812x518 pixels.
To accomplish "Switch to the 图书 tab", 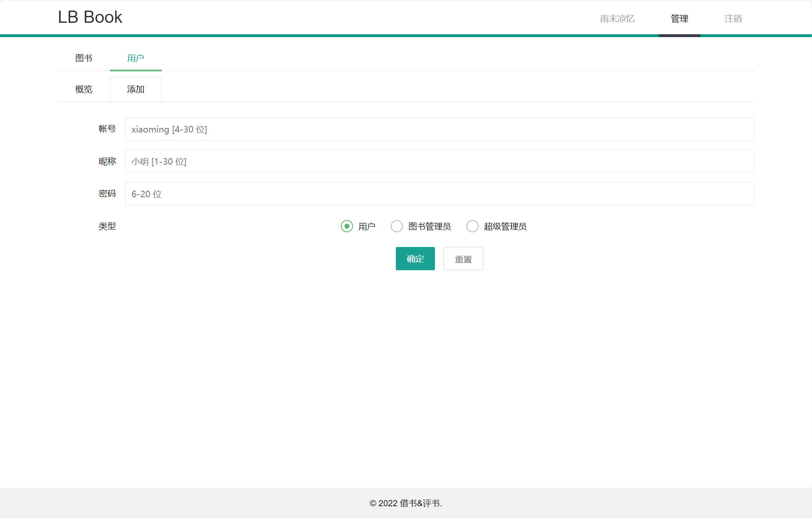I will [84, 58].
